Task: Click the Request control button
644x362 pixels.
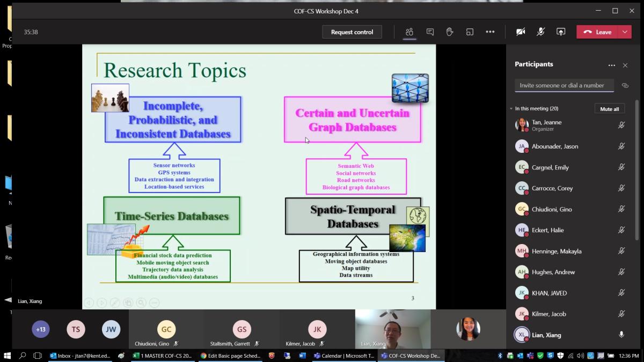Action: 352,32
